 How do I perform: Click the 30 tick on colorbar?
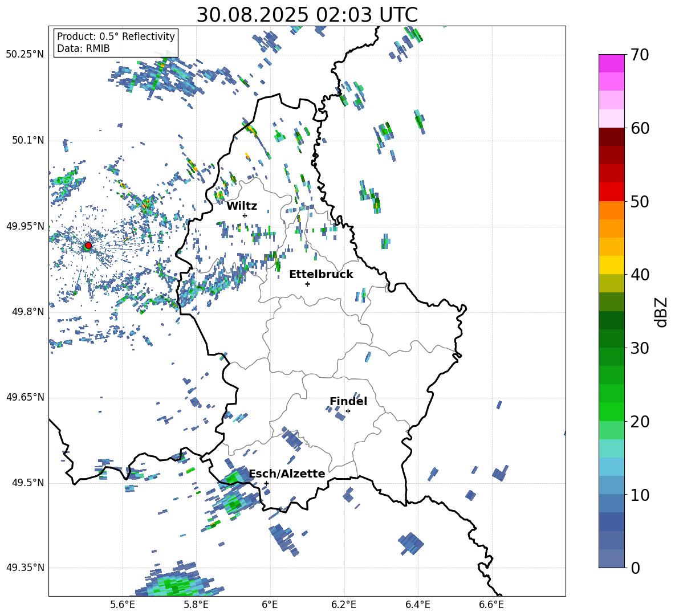tap(640, 348)
